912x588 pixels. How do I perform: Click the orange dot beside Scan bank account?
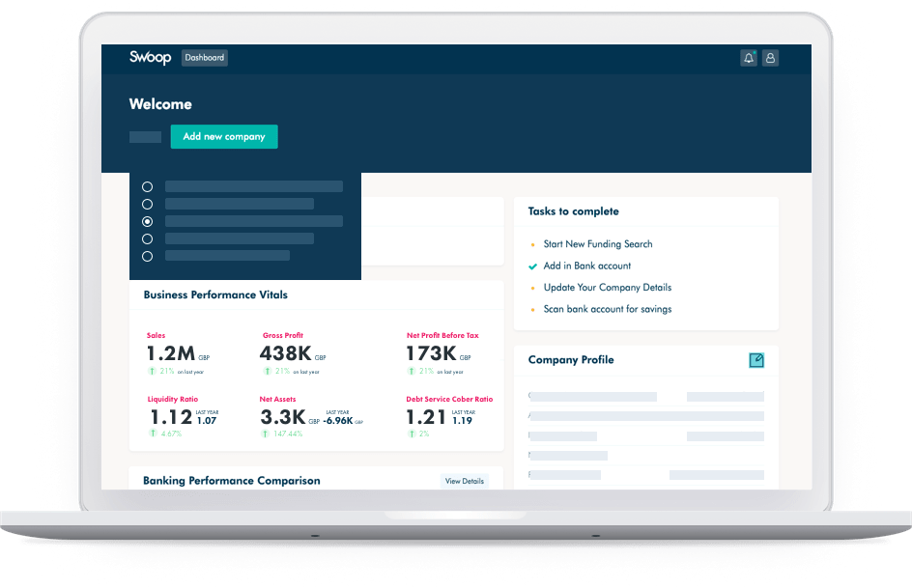[x=532, y=309]
